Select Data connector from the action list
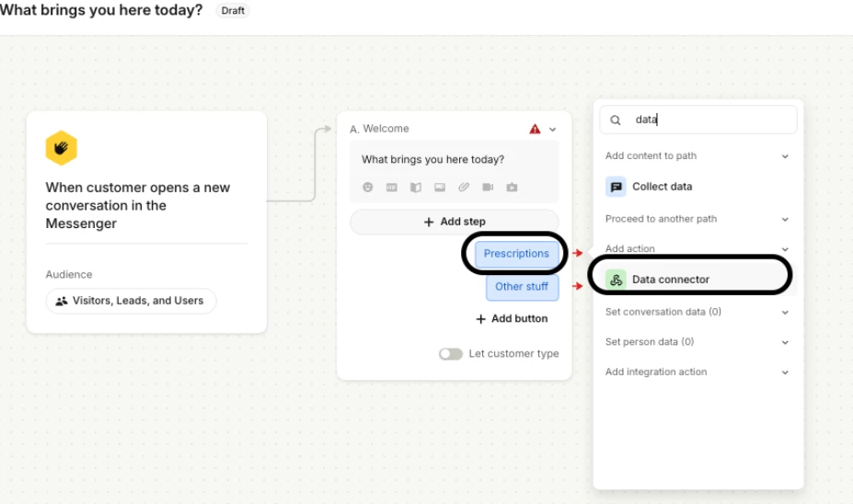The height and width of the screenshot is (504, 853). [x=670, y=280]
